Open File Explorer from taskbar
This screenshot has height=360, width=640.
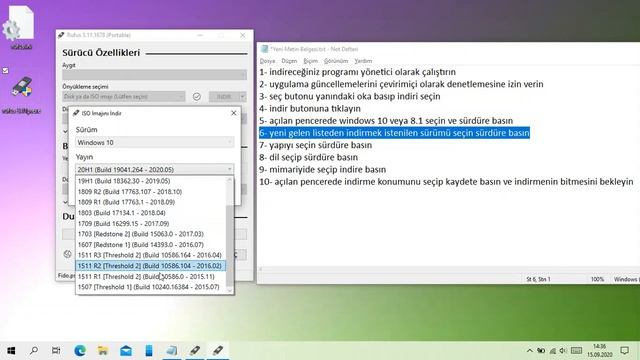(x=103, y=350)
